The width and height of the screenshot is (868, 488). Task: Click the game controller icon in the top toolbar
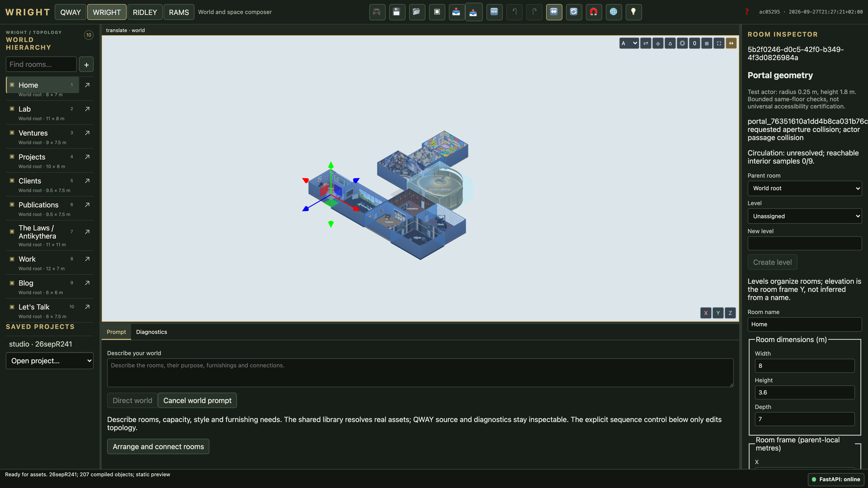click(x=377, y=12)
